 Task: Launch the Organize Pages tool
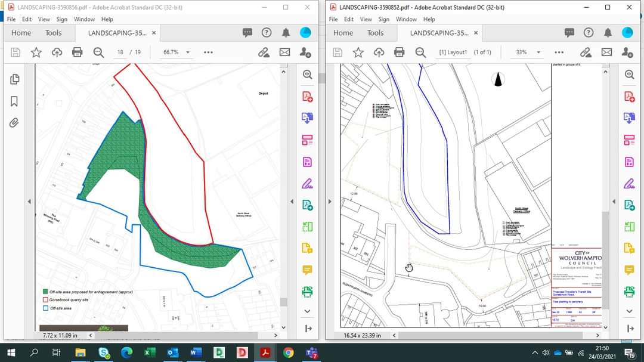(307, 140)
